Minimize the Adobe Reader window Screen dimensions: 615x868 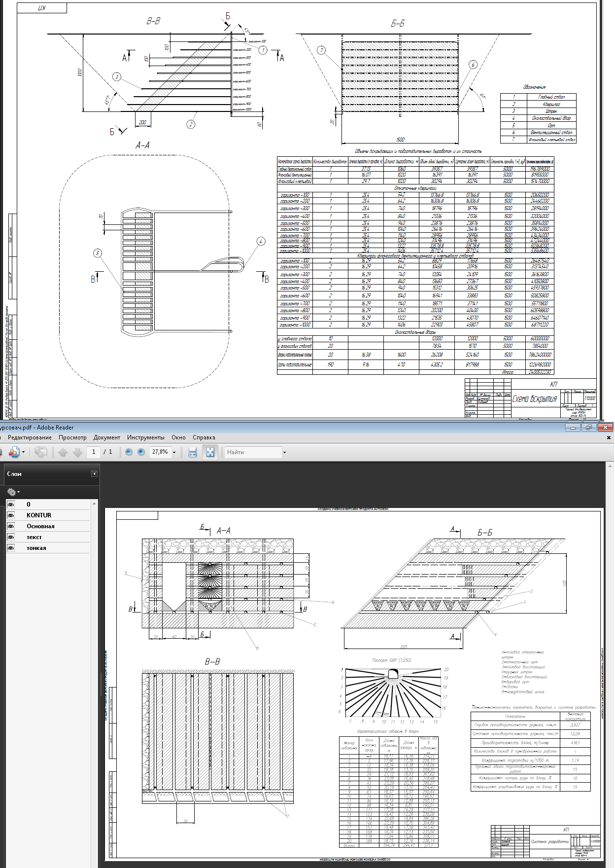[573, 428]
